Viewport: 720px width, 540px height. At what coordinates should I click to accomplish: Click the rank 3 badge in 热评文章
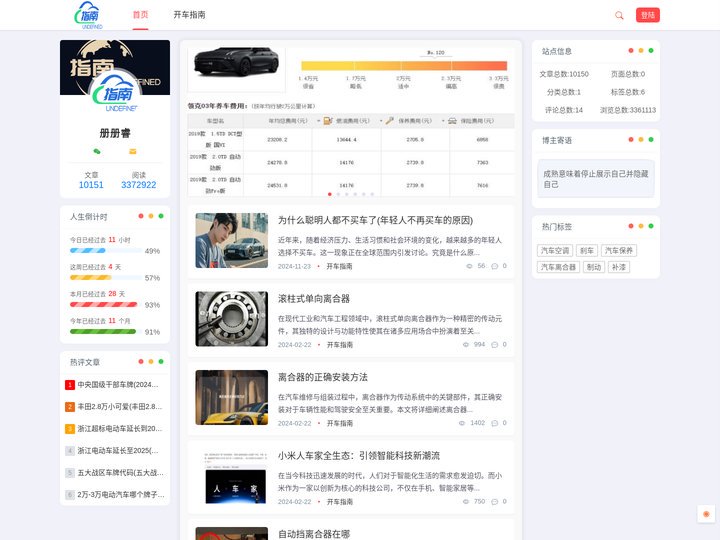click(x=70, y=429)
